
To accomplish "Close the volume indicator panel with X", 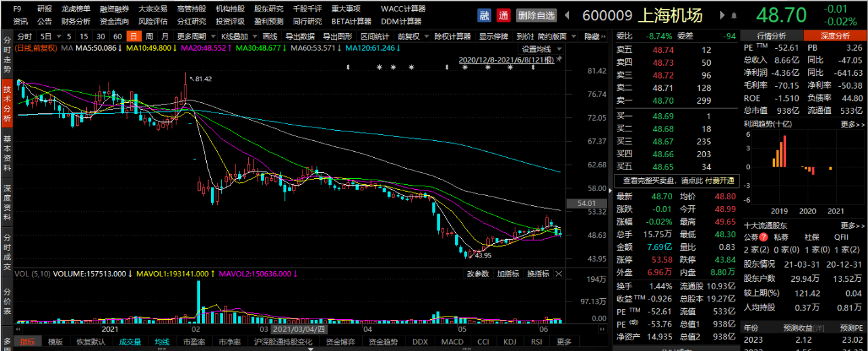I will tap(559, 274).
